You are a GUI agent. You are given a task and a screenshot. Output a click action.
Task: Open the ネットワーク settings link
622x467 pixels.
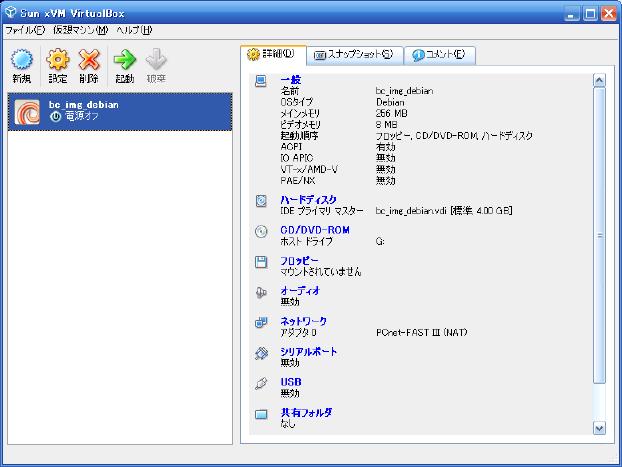[303, 321]
